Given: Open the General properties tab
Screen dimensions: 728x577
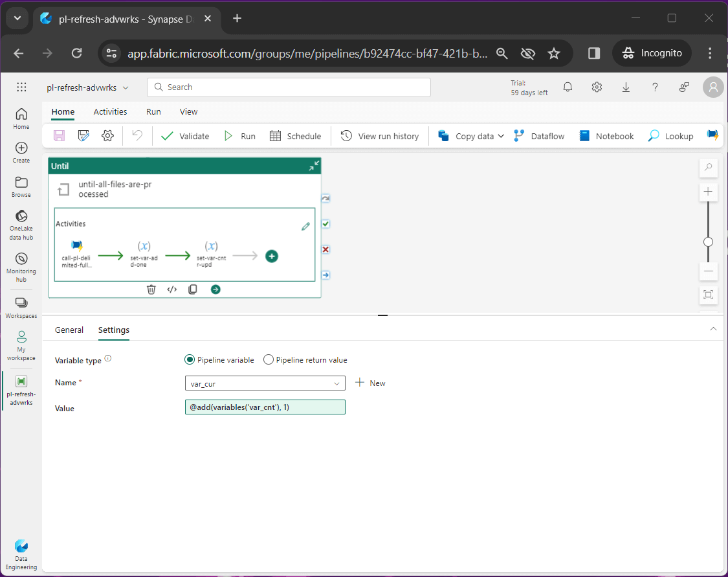Looking at the screenshot, I should [x=69, y=330].
